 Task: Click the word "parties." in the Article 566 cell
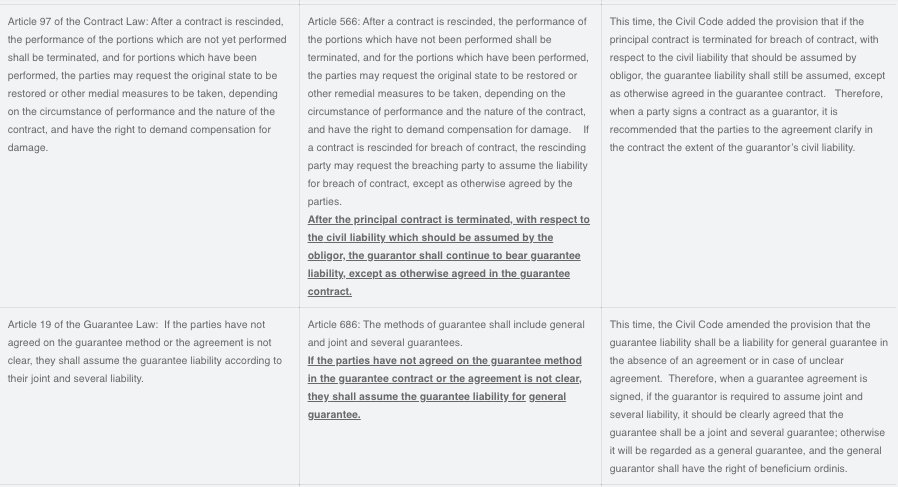325,202
